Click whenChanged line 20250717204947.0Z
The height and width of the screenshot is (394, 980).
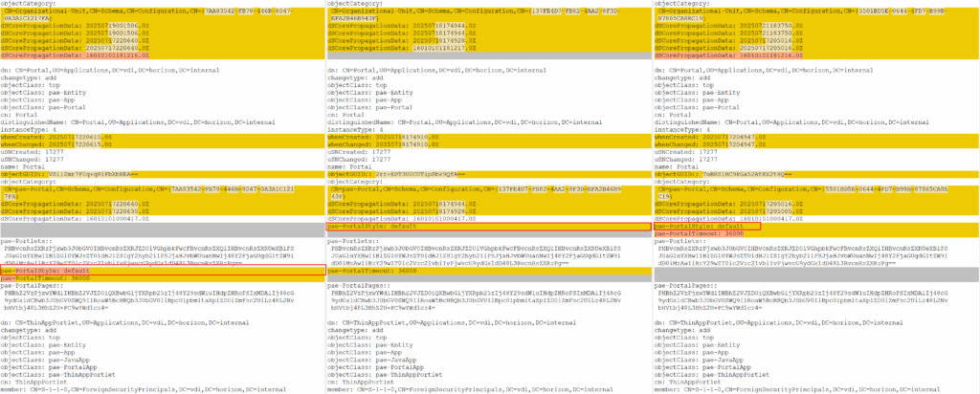tap(817, 143)
